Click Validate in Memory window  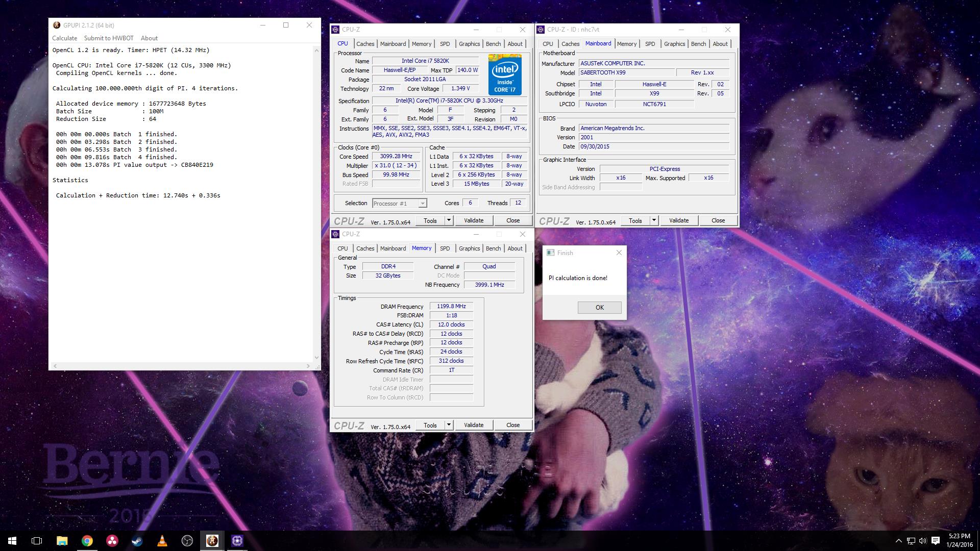tap(474, 425)
